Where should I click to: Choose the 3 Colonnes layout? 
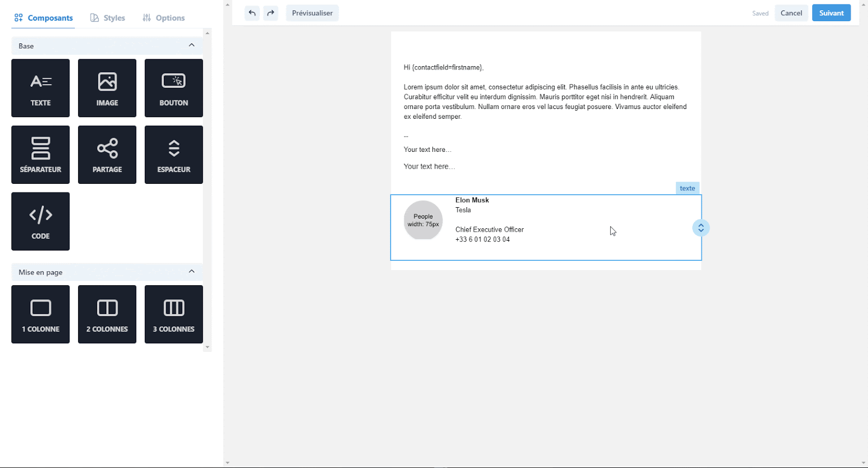174,314
